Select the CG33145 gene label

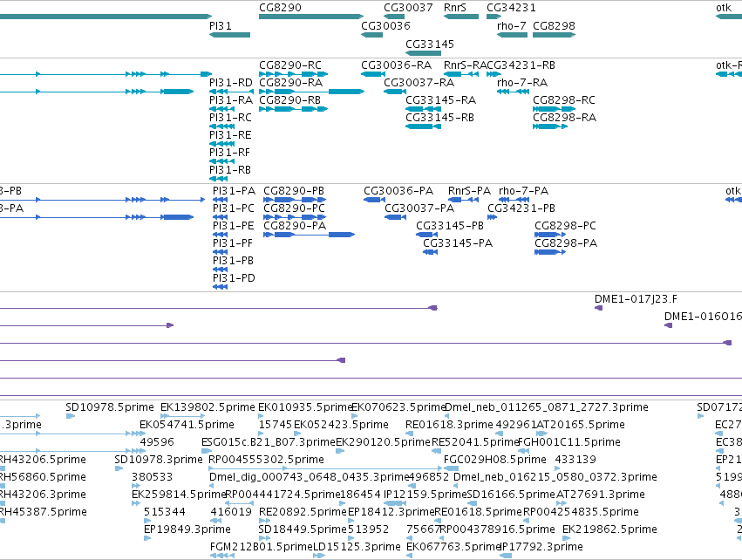pyautogui.click(x=430, y=44)
